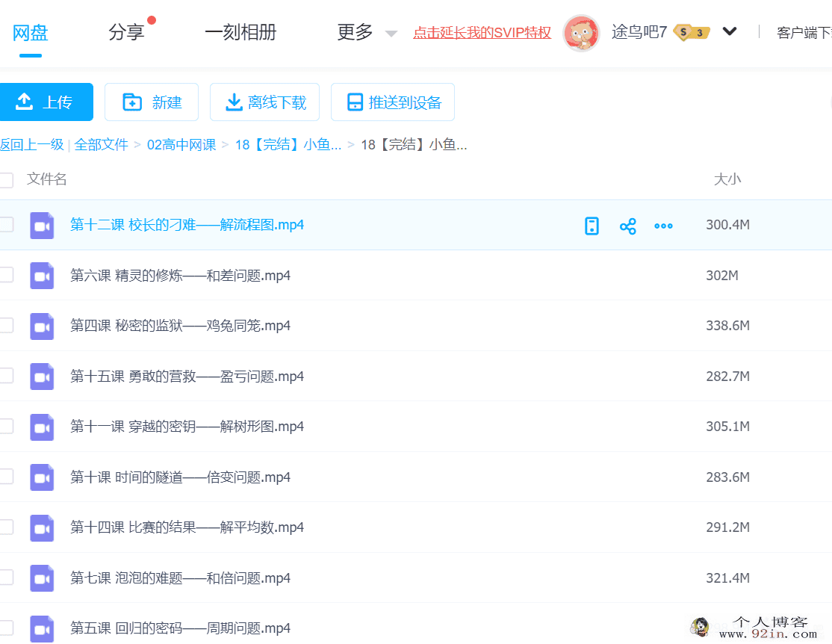This screenshot has height=644, width=832.
Task: Open 第六课 精灵的修炼——和差问题.mp4
Action: click(181, 275)
